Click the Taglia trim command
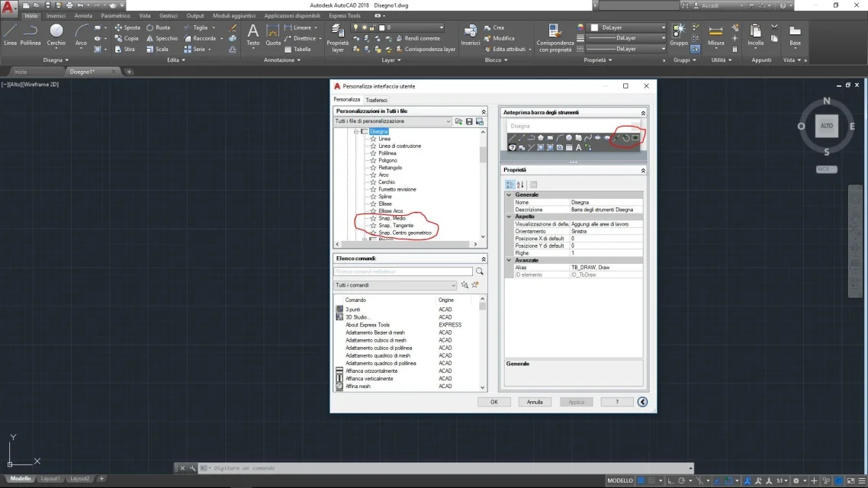868x488 pixels. 196,27
